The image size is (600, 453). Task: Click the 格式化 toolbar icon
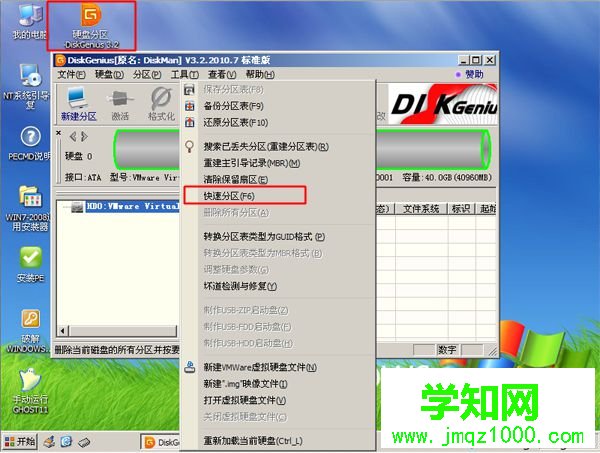161,104
